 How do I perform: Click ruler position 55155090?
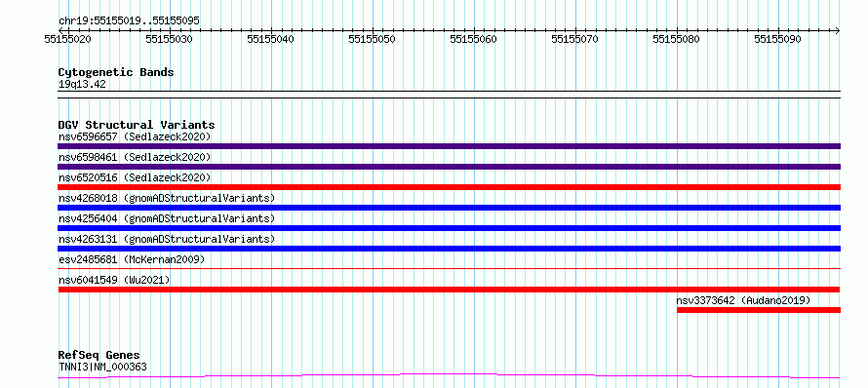(777, 39)
